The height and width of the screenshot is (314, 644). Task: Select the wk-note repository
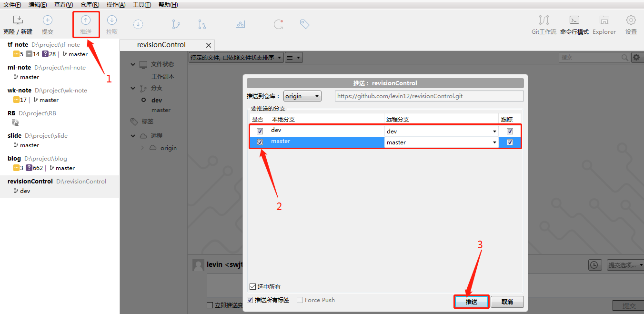(x=60, y=95)
